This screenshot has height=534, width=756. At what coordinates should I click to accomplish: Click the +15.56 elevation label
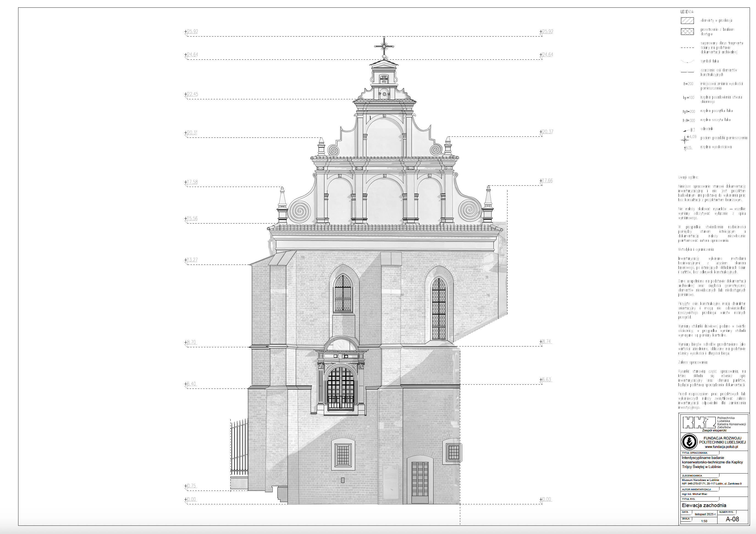pyautogui.click(x=191, y=219)
